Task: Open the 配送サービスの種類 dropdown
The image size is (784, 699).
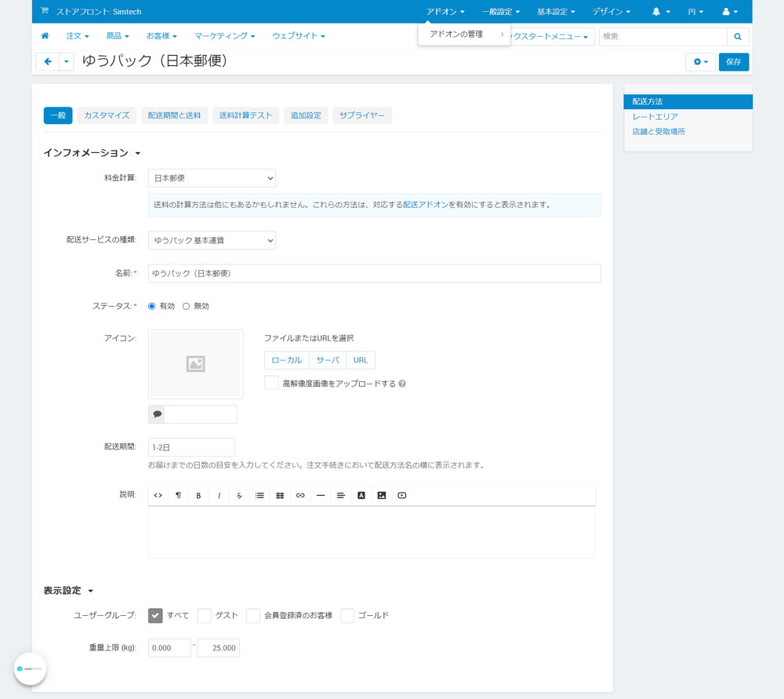Action: coord(212,240)
